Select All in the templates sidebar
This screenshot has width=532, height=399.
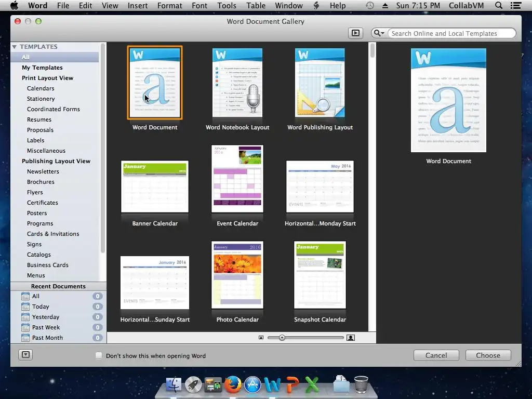[x=55, y=57]
